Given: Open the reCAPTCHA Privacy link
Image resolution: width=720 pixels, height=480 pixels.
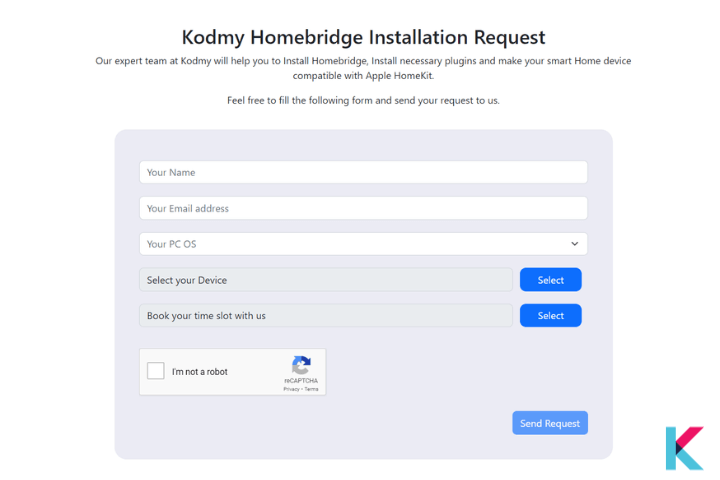Looking at the screenshot, I should 291,389.
